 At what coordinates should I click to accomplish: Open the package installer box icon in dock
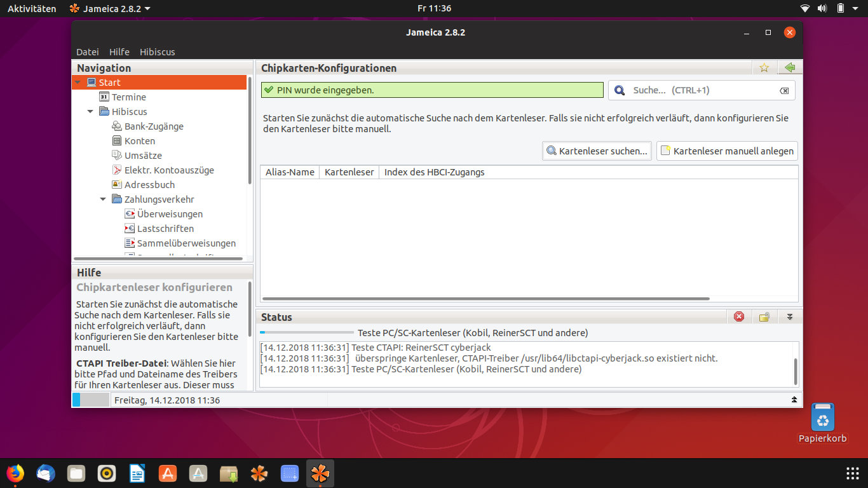click(229, 473)
